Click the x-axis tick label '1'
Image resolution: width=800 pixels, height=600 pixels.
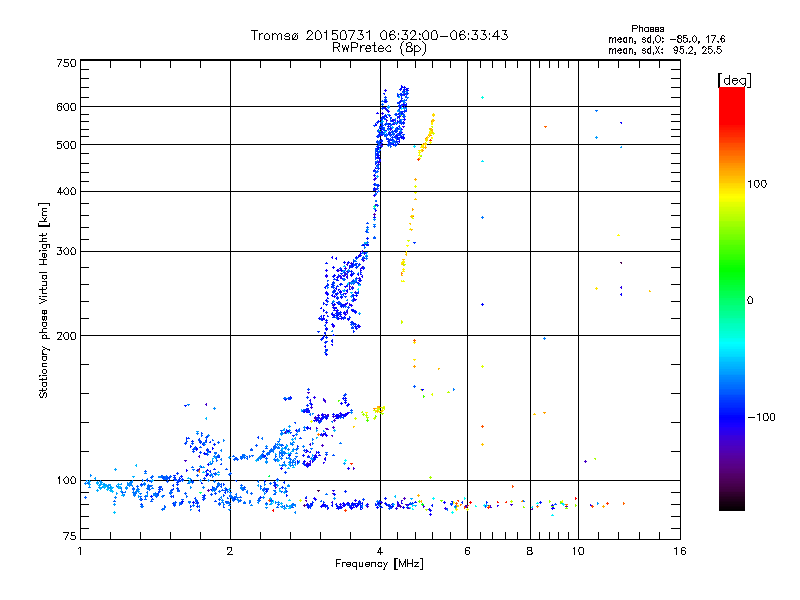[x=80, y=551]
